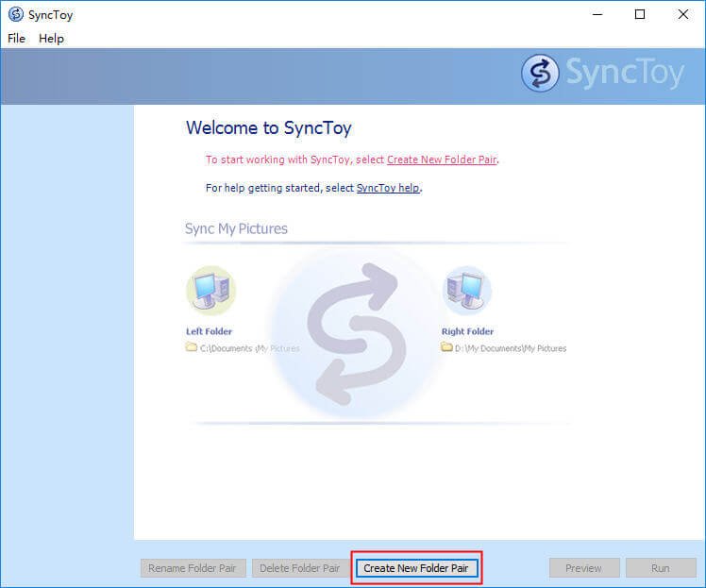Click the Preview button

tap(584, 568)
